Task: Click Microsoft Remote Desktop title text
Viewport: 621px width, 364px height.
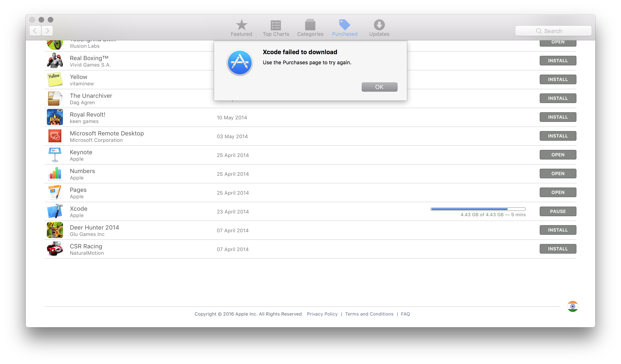Action: 107,134
